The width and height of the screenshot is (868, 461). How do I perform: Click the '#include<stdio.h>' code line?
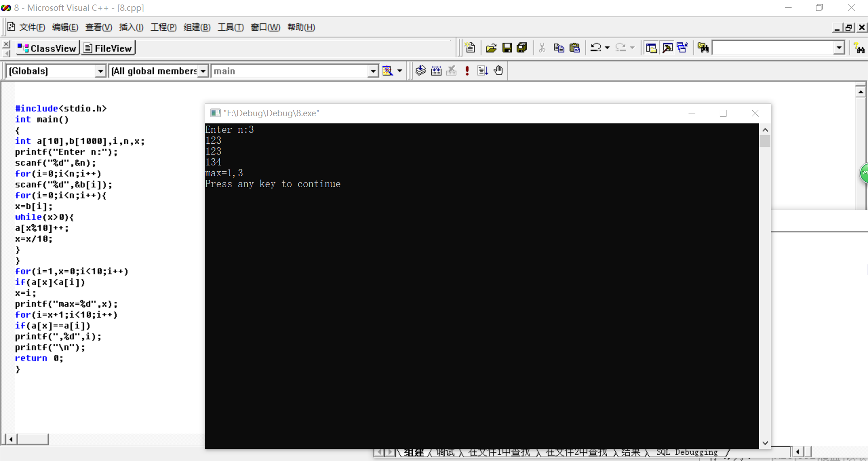61,108
